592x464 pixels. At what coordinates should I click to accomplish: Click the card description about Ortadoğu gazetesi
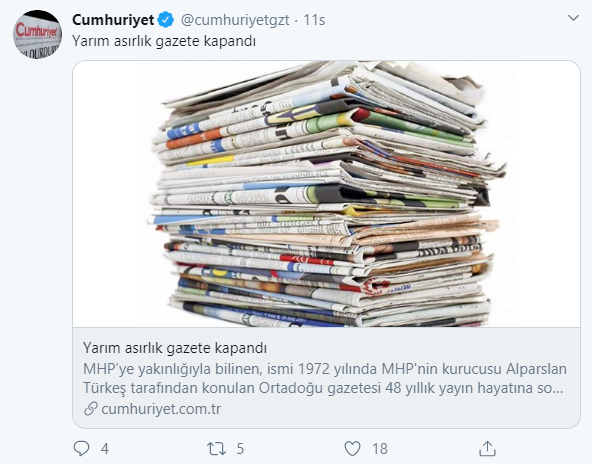pyautogui.click(x=325, y=378)
